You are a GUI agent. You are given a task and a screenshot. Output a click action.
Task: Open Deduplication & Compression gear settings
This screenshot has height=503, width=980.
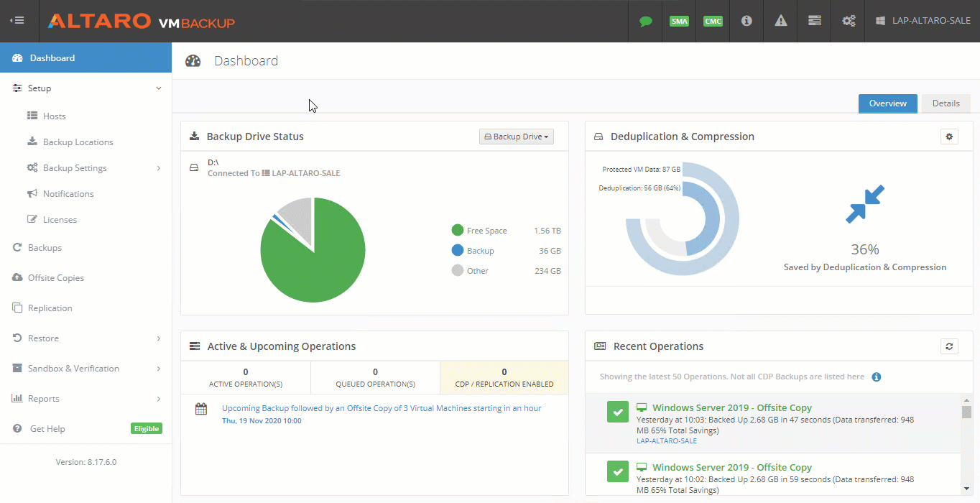point(949,137)
